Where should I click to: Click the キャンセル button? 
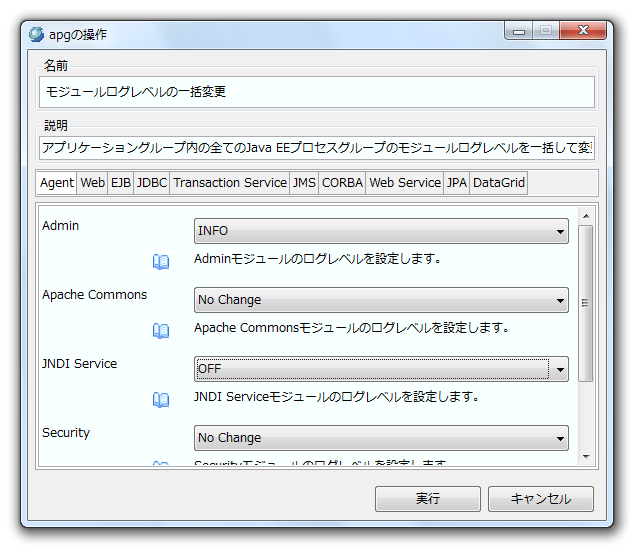tap(541, 499)
